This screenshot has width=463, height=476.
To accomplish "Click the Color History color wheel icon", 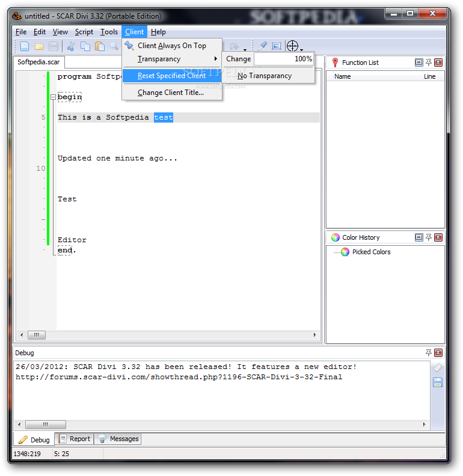I will tap(336, 237).
